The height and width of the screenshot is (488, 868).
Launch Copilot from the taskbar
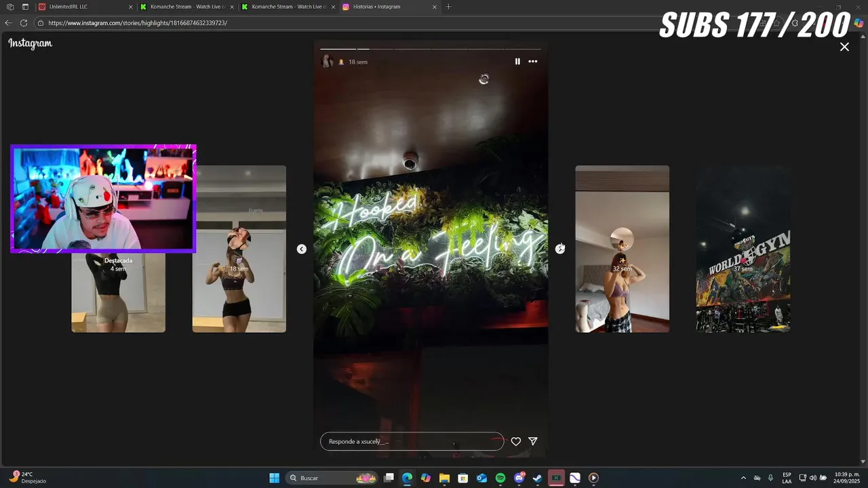[426, 478]
